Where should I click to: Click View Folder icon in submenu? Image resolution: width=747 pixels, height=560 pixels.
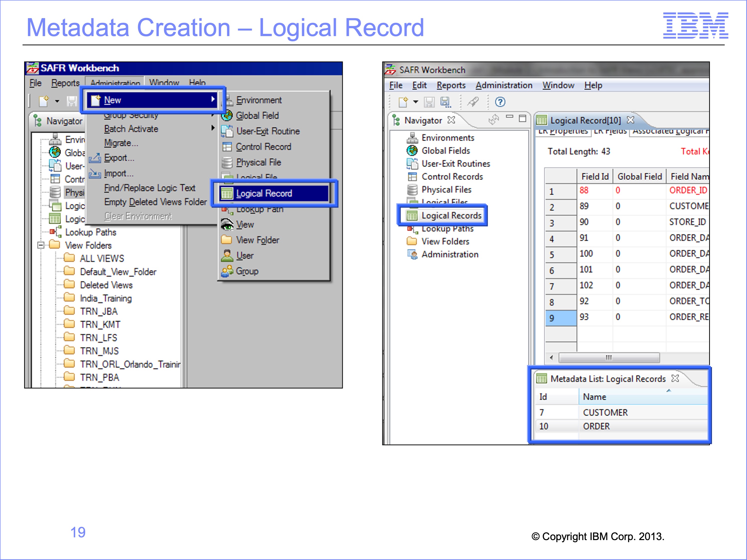(227, 240)
